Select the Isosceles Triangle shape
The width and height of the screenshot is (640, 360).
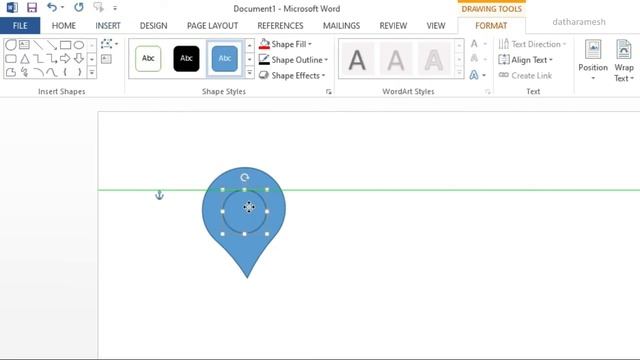(x=24, y=58)
